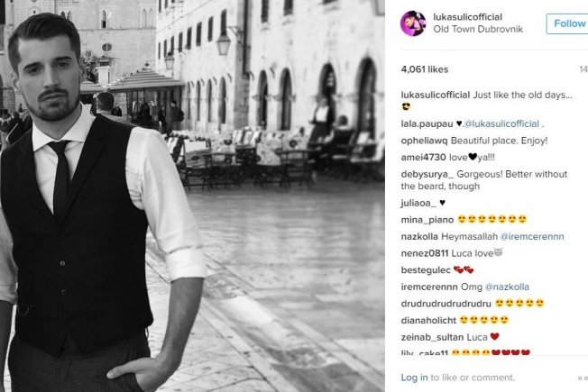The image size is (588, 392).
Task: Open the lukasulicofficial profile avatar
Action: coord(413,23)
